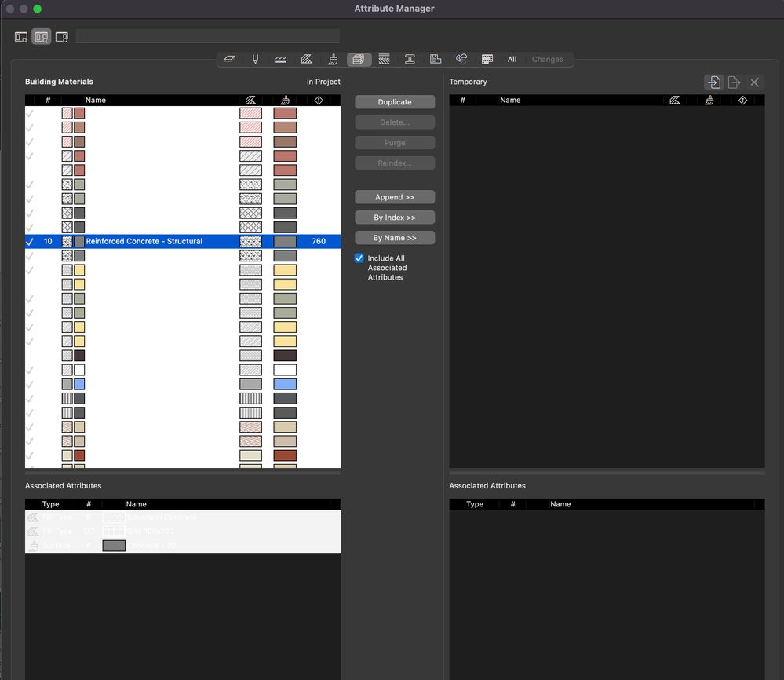Select the material with black-brown surface swatch
The height and width of the screenshot is (680, 784).
(183, 356)
